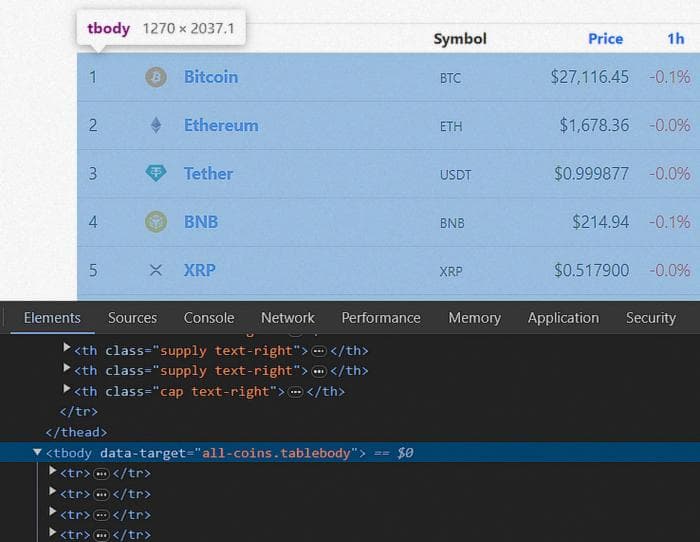The image size is (700, 542).
Task: Expand the cap text-right th node arrow
Action: (x=67, y=389)
